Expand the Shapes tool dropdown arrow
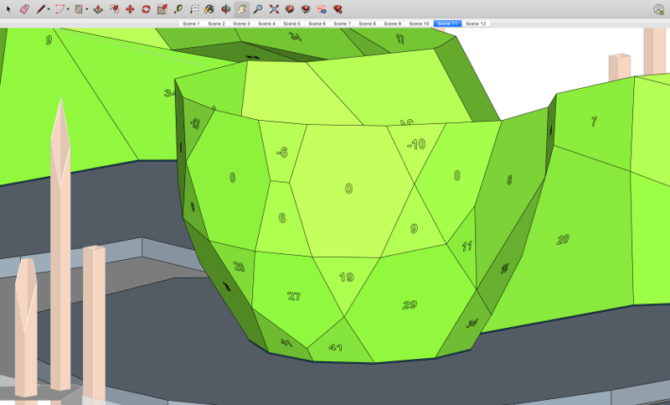The width and height of the screenshot is (670, 405). pos(86,9)
